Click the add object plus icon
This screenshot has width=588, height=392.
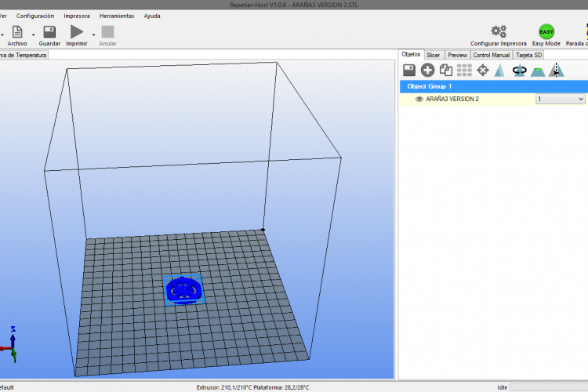point(427,71)
